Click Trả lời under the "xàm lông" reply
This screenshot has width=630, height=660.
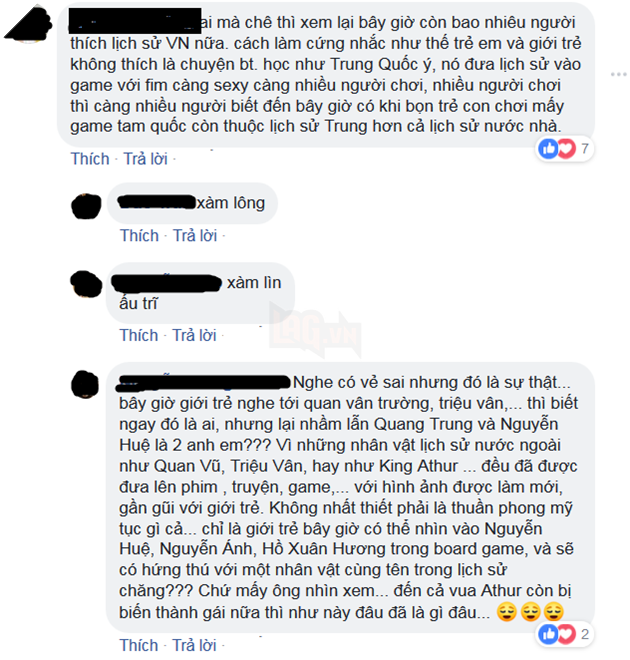[x=195, y=235]
